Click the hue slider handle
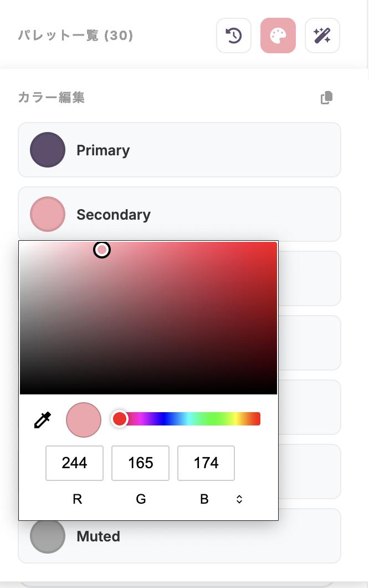The image size is (369, 588). [x=120, y=419]
